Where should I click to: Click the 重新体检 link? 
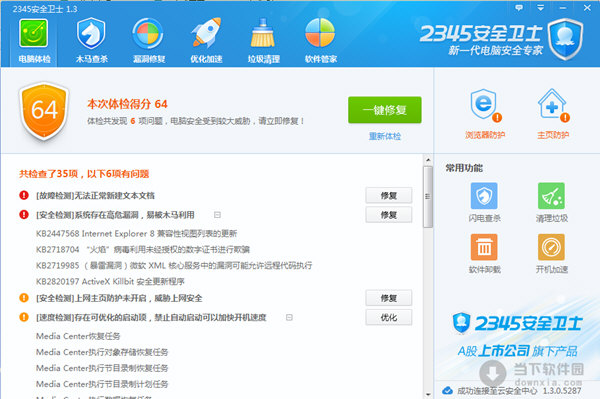coord(385,136)
